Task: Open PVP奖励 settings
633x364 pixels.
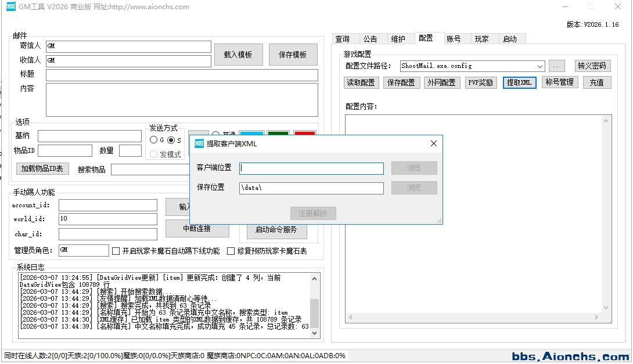Action: [x=481, y=82]
